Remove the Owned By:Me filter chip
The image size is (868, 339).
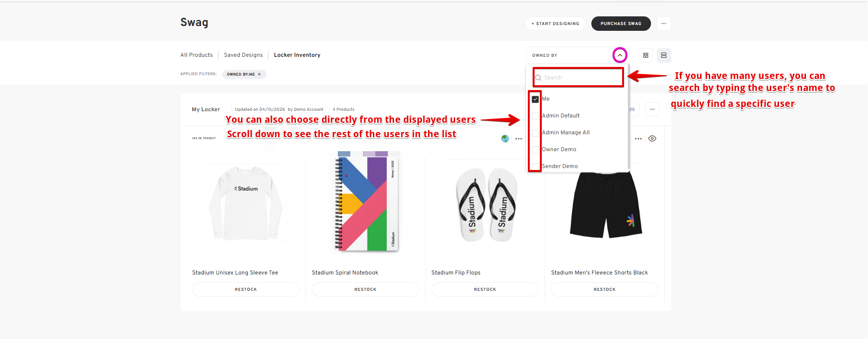click(x=259, y=74)
